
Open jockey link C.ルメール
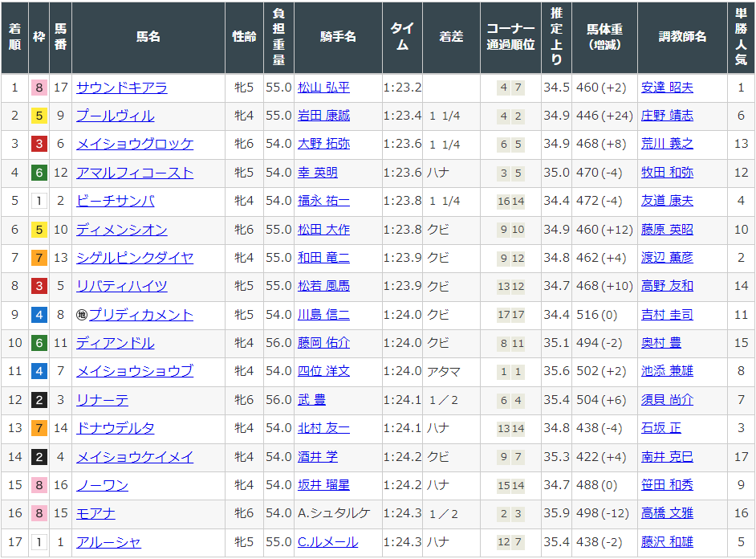click(328, 543)
